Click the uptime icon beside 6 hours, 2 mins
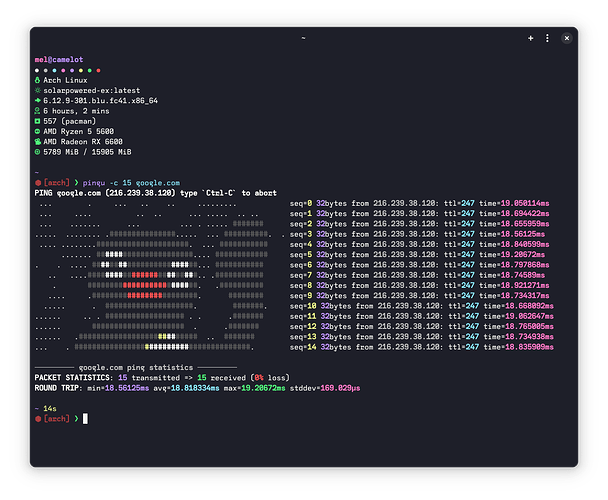Screen dimensions: 608x500 tap(37, 110)
